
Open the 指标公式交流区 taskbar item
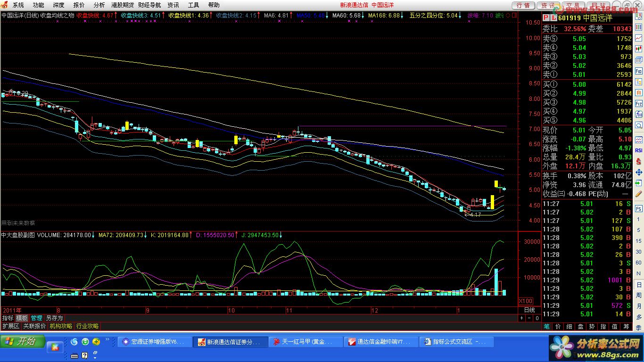click(x=456, y=342)
